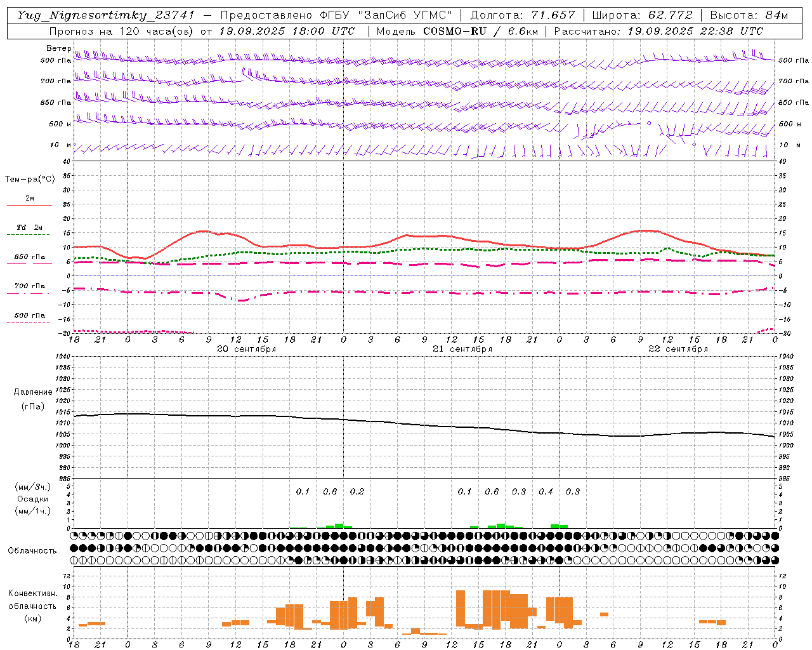Click the pink 850 гПа legend line in temperature panel
The height and width of the screenshot is (650, 812).
(29, 263)
